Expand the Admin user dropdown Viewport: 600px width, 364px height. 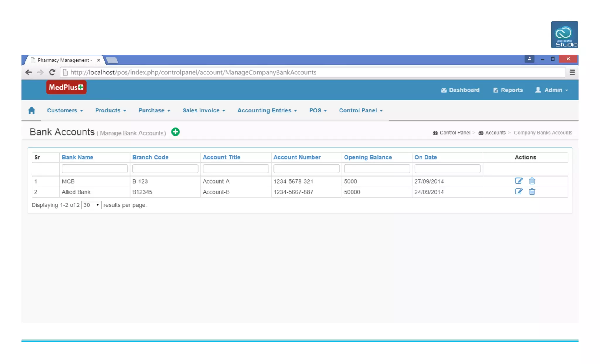552,90
